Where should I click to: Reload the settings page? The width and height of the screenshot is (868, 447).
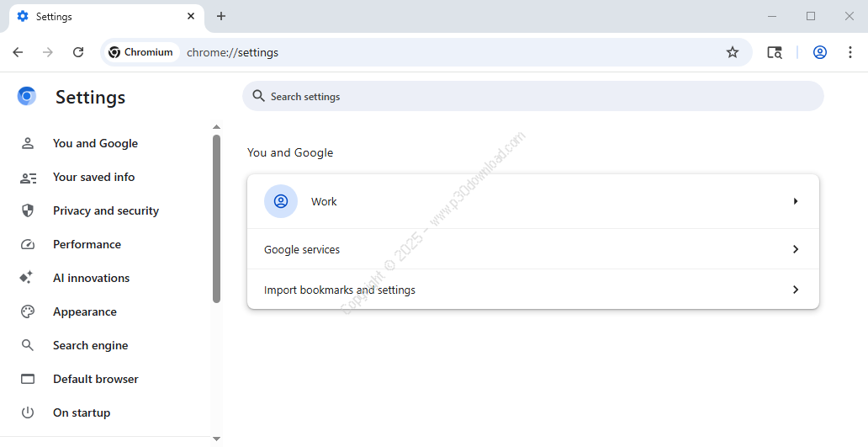(78, 52)
